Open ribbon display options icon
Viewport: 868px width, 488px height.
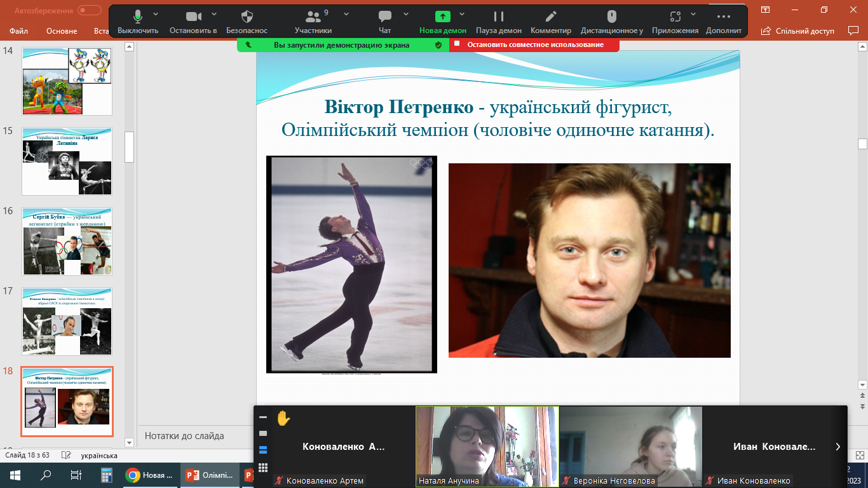766,10
